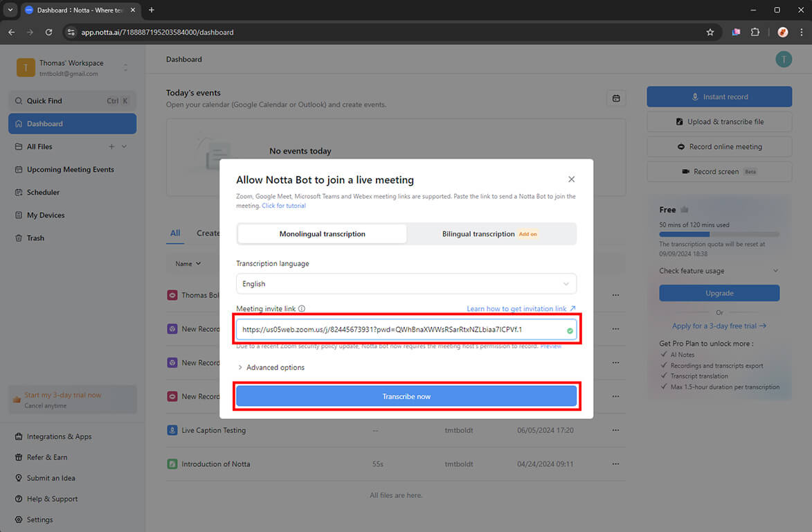
Task: Expand Check feature usage
Action: click(x=719, y=271)
